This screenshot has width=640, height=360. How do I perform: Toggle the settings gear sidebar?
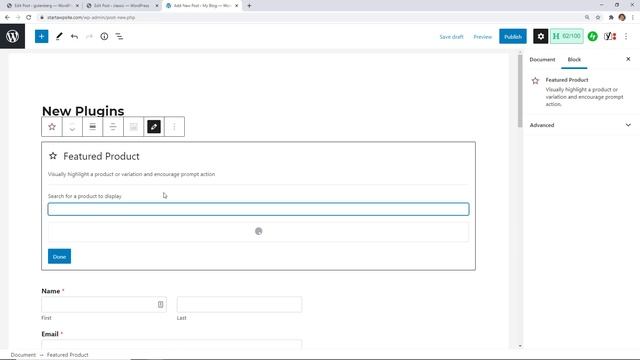[540, 36]
